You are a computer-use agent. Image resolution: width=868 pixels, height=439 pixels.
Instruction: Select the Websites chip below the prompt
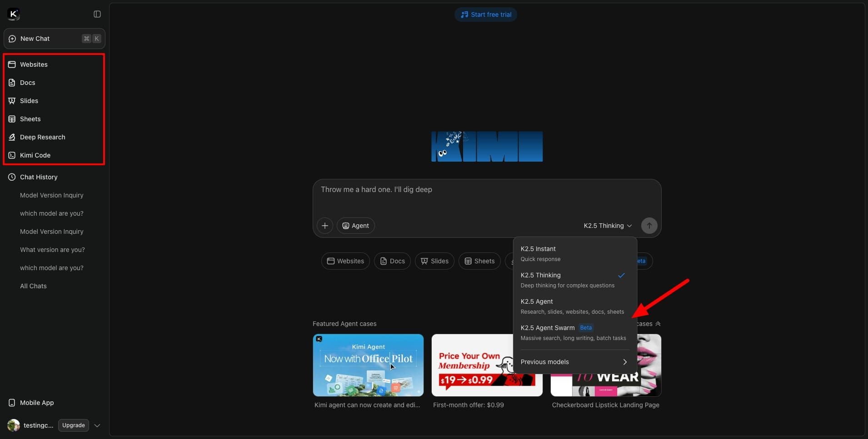click(x=345, y=261)
